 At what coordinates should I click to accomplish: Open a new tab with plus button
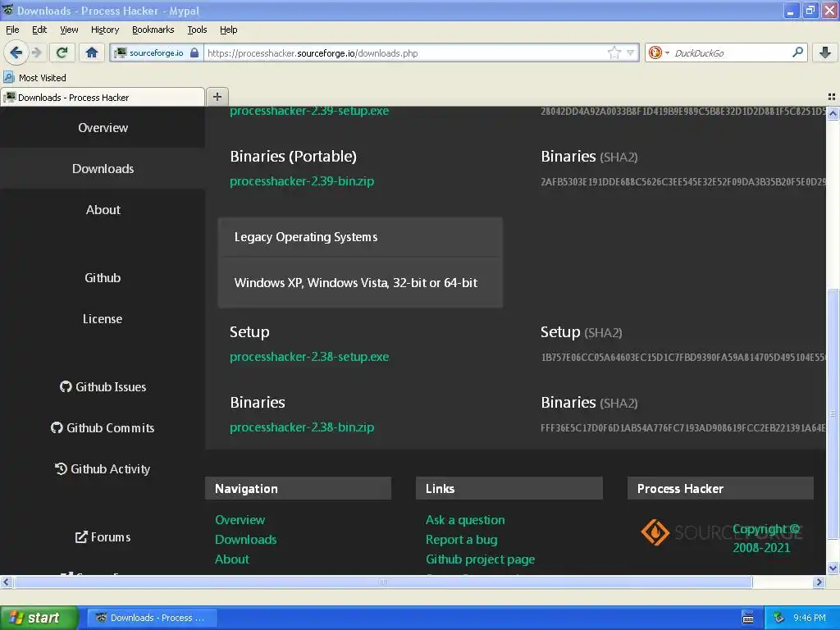coord(217,97)
